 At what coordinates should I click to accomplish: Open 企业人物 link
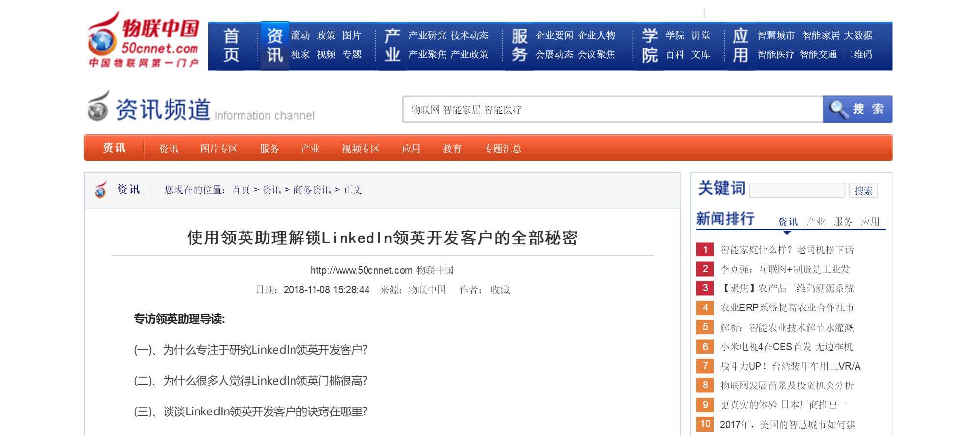(x=596, y=35)
